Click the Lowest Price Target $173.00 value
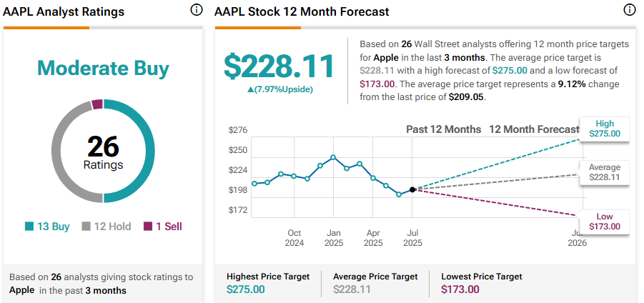 tap(460, 289)
